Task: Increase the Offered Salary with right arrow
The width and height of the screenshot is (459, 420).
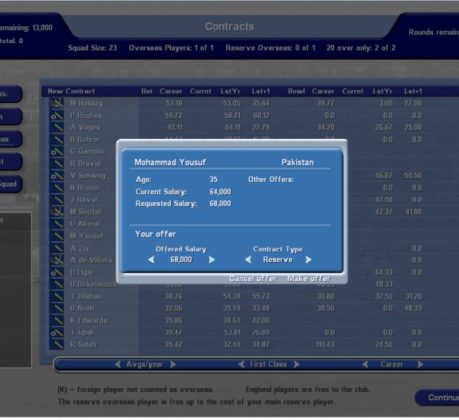Action: (211, 260)
